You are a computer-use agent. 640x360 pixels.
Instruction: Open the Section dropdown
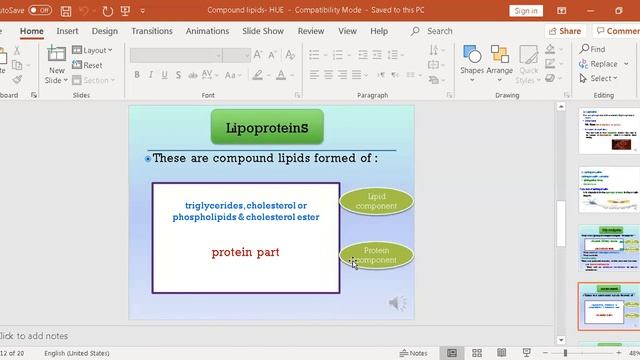(94, 80)
